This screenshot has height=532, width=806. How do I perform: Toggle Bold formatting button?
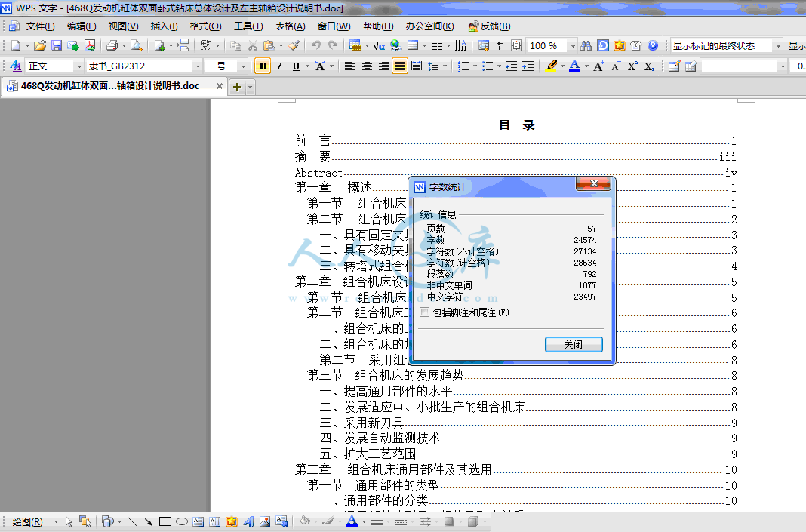(x=263, y=66)
